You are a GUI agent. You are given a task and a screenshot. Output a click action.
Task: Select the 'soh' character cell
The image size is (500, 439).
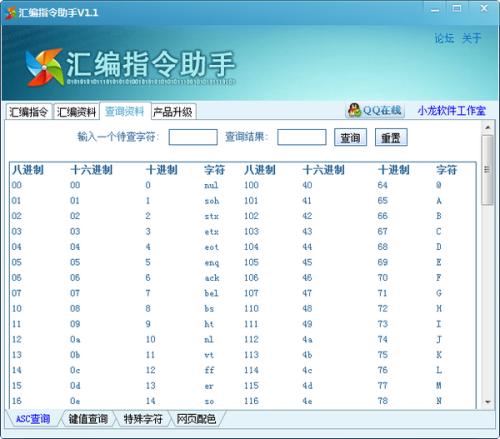click(212, 201)
